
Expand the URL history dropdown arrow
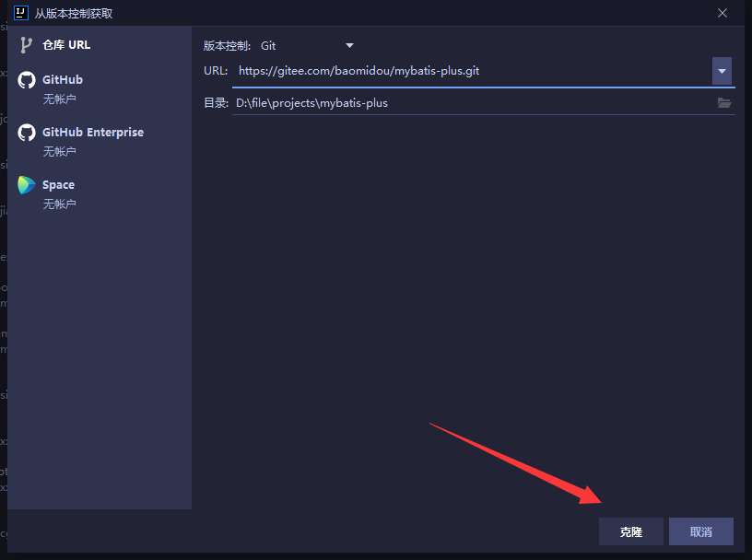722,71
